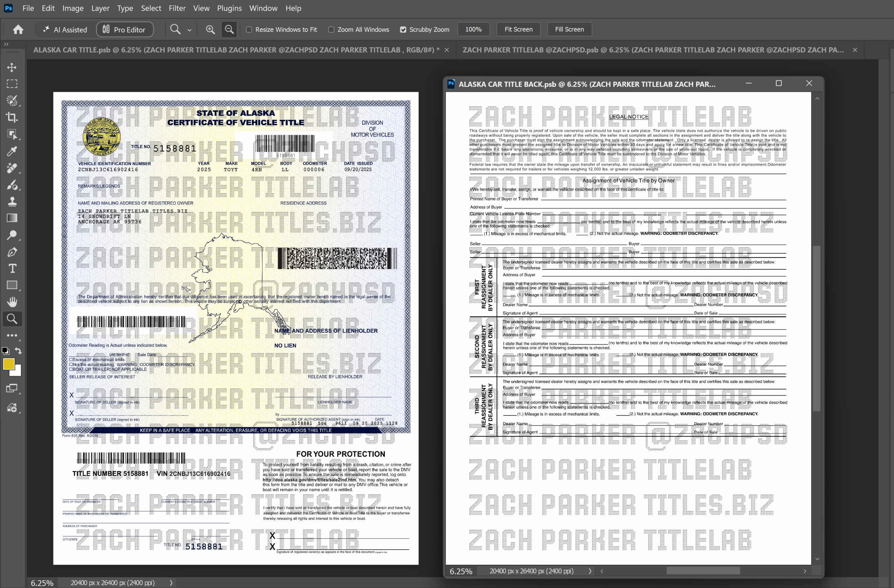Click the 100% zoom button
This screenshot has height=588, width=894.
click(x=473, y=29)
